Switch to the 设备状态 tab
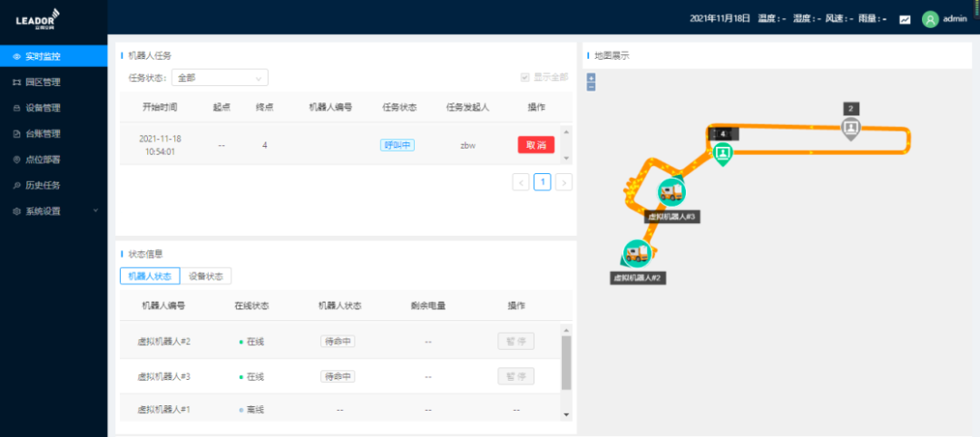 [205, 277]
